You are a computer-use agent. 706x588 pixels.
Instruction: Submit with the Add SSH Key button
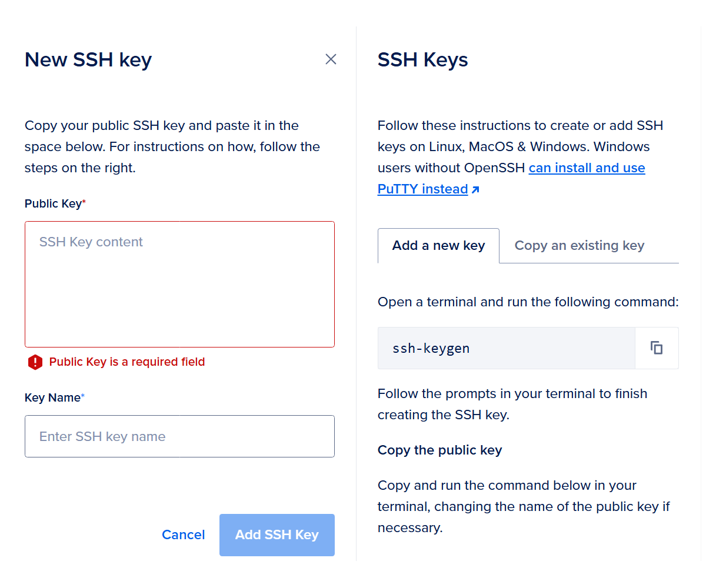(277, 535)
